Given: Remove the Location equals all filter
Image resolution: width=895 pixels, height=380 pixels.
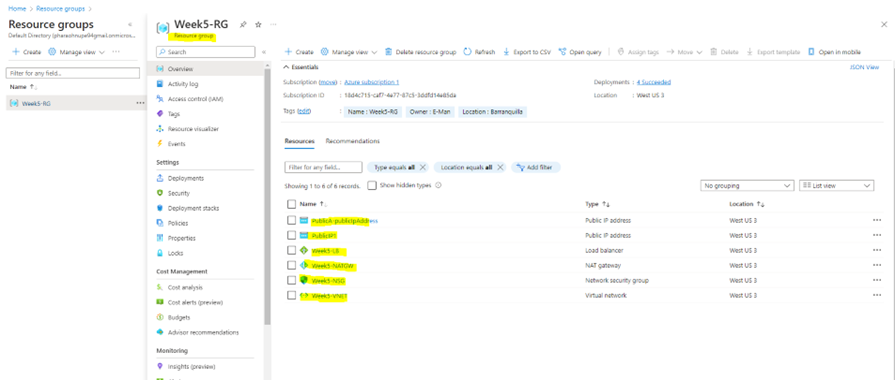Looking at the screenshot, I should pos(500,168).
